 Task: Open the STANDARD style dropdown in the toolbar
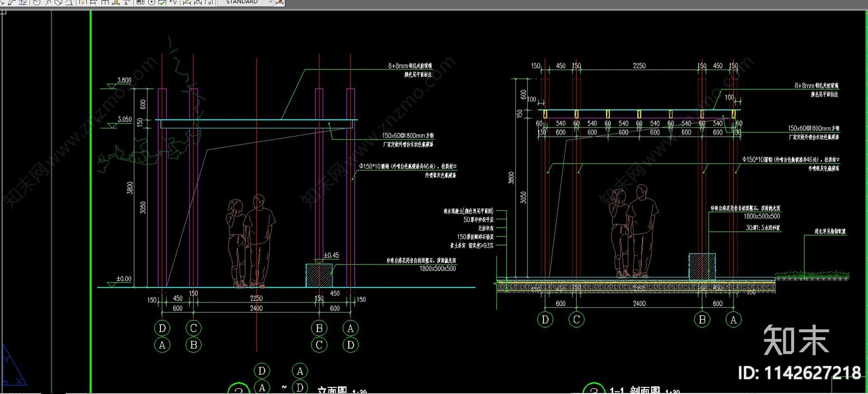point(246,2)
